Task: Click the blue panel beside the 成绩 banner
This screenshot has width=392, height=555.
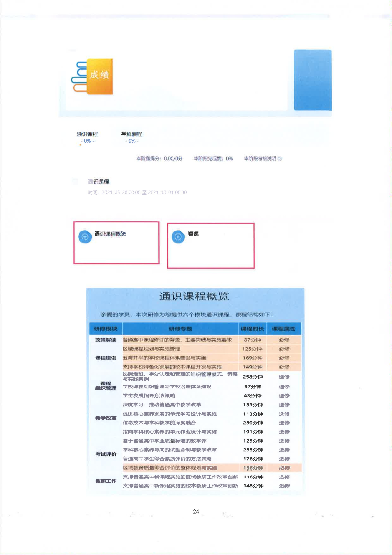Action: 313,80
